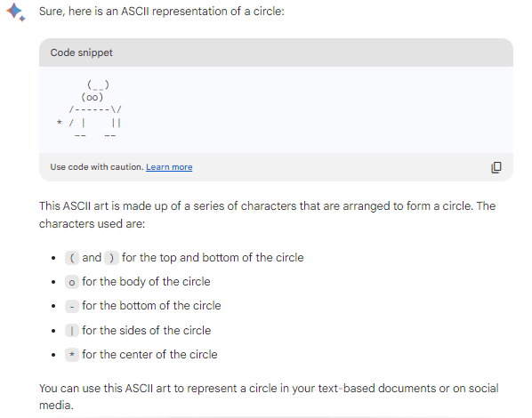Click 'for the bottom of the circle' text
Viewport: 532px width, 418px height.
pos(151,306)
